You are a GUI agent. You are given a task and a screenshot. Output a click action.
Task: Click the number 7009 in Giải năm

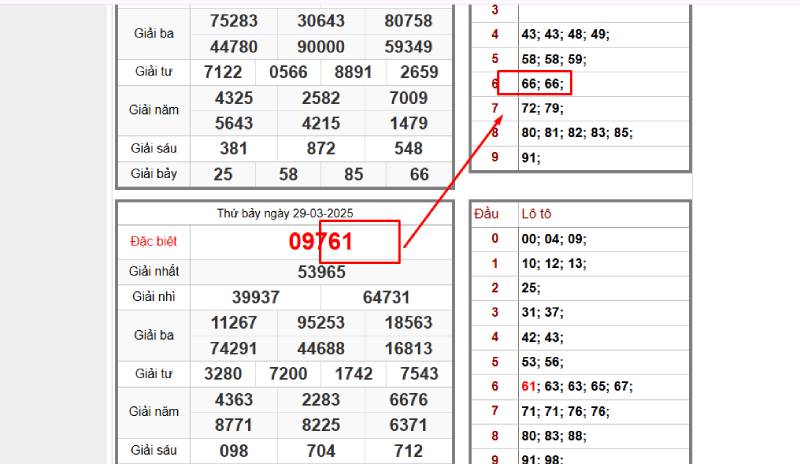410,98
